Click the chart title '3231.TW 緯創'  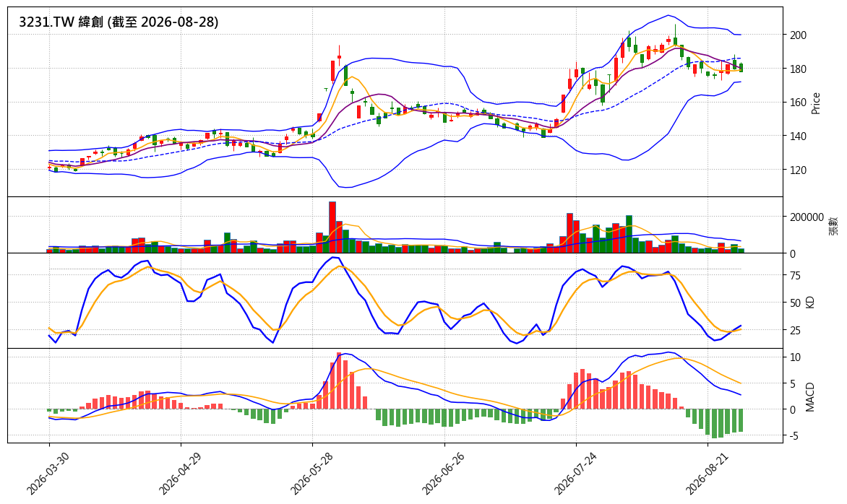click(x=61, y=22)
